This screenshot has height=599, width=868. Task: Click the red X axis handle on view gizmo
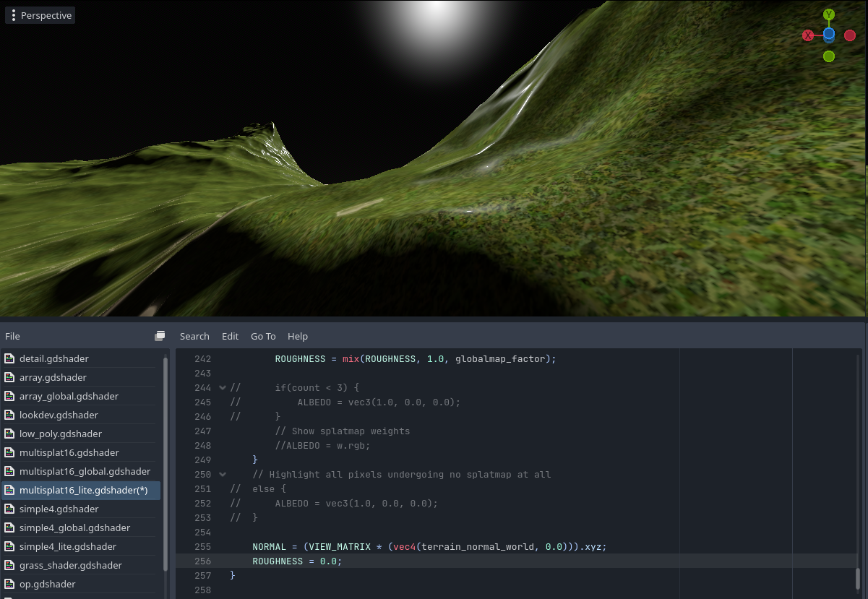[x=808, y=35]
